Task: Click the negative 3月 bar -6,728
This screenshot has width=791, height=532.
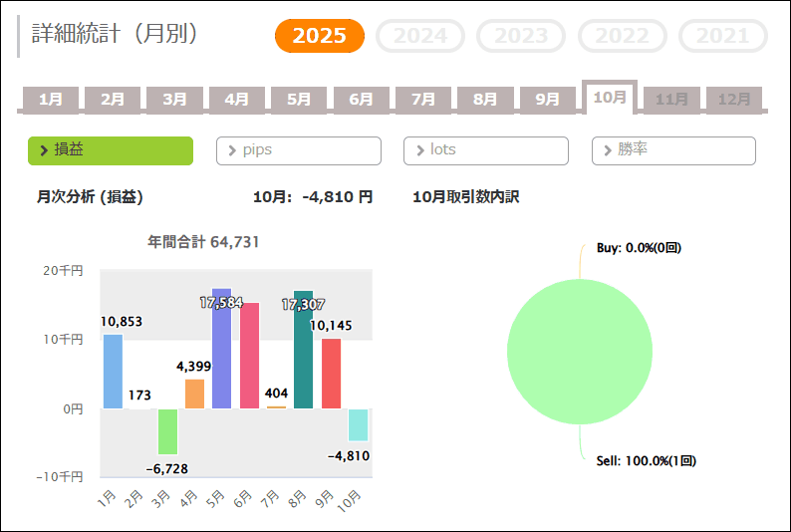Action: [167, 431]
